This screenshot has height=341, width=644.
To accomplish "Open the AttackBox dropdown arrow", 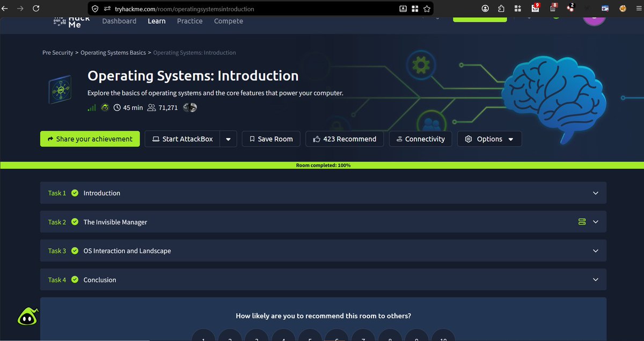I will (228, 139).
